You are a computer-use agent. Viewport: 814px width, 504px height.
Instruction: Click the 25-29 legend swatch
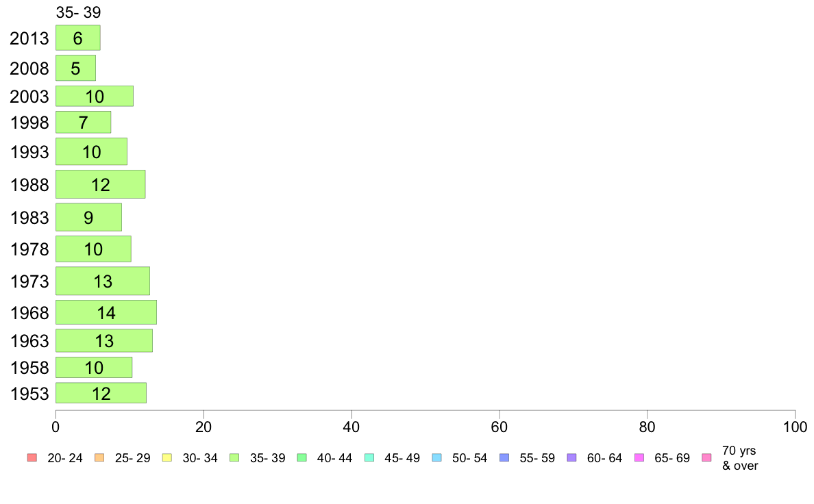(99, 458)
